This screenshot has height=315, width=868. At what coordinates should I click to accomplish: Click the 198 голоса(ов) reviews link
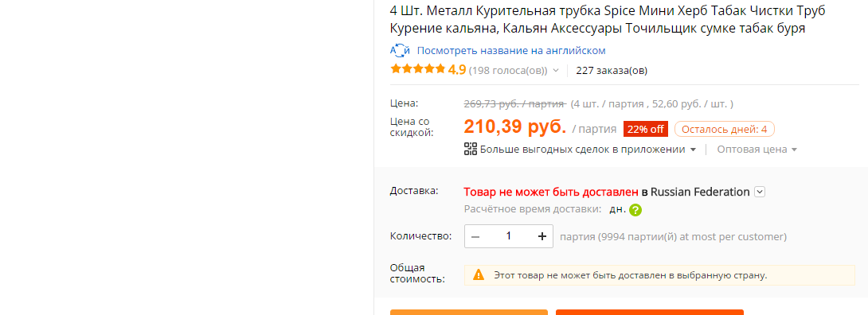point(507,71)
